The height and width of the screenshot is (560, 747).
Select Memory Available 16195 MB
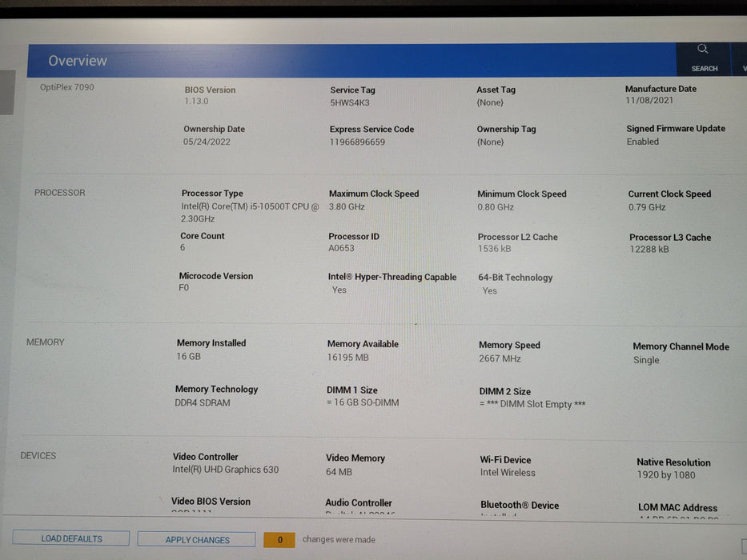click(347, 357)
